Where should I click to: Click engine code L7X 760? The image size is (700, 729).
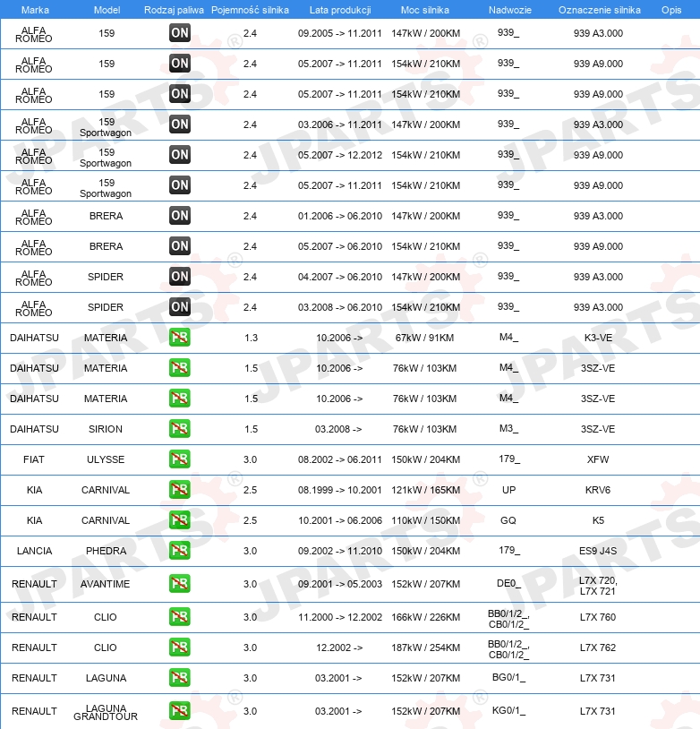coord(598,617)
